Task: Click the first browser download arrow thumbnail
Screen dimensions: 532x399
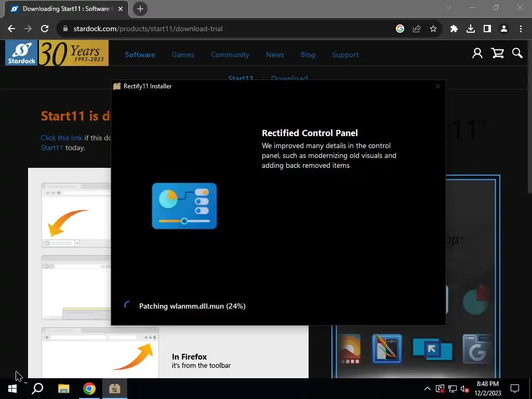Action: pos(76,215)
